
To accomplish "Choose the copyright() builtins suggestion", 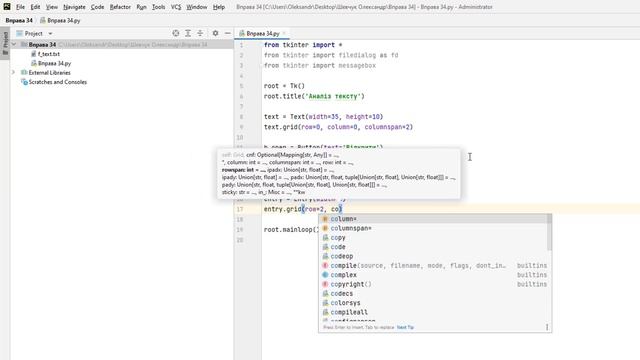I will tap(433, 284).
